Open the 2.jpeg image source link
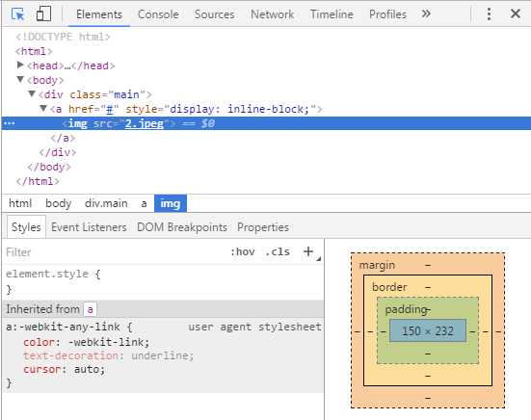Viewport: 531px width, 420px height. point(145,123)
